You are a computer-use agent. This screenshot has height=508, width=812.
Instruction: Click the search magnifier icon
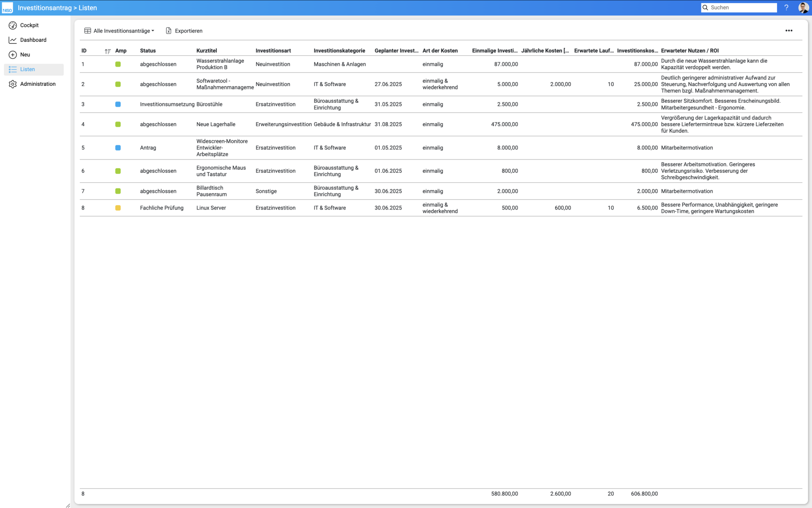pos(705,8)
